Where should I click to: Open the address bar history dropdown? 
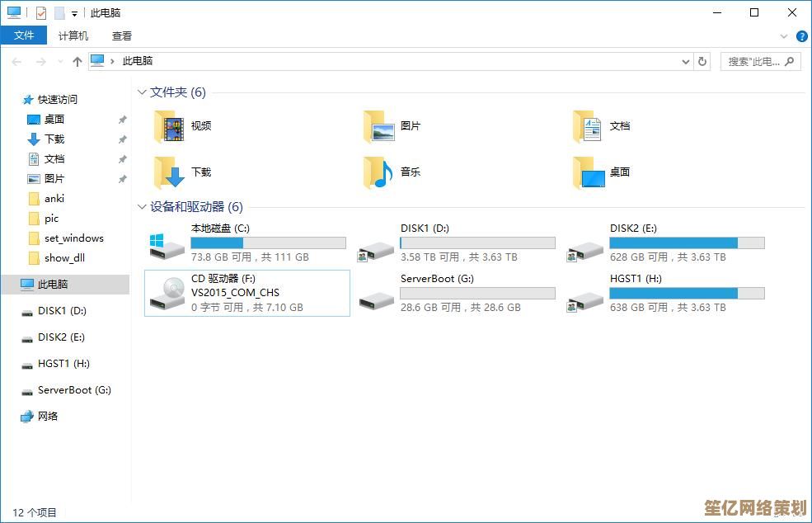[686, 61]
